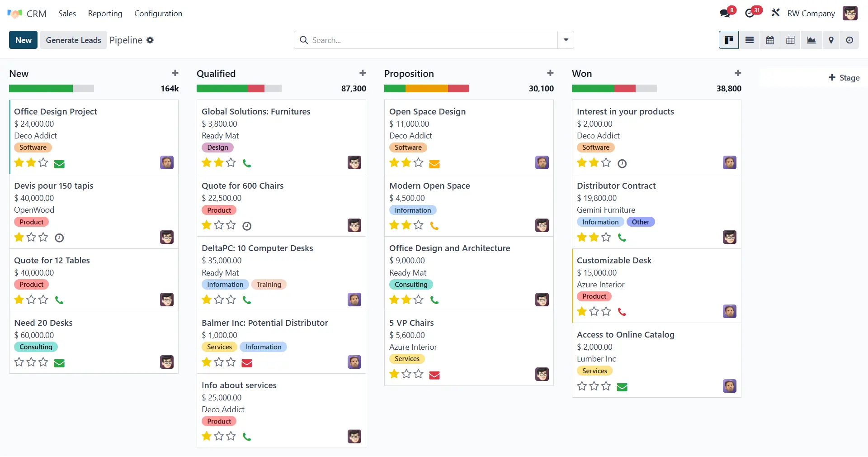This screenshot has width=868, height=457.
Task: Expand the search filter options dropdown
Action: [x=566, y=40]
